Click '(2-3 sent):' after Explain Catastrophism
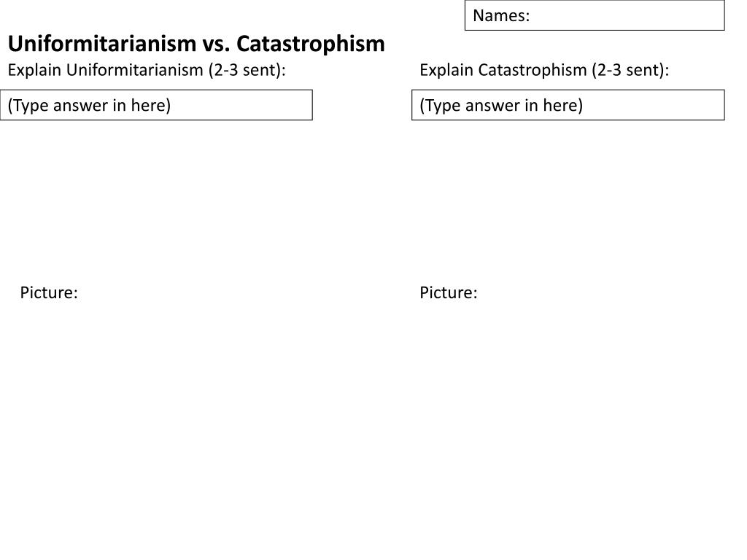This screenshot has height=560, width=747. pyautogui.click(x=630, y=70)
